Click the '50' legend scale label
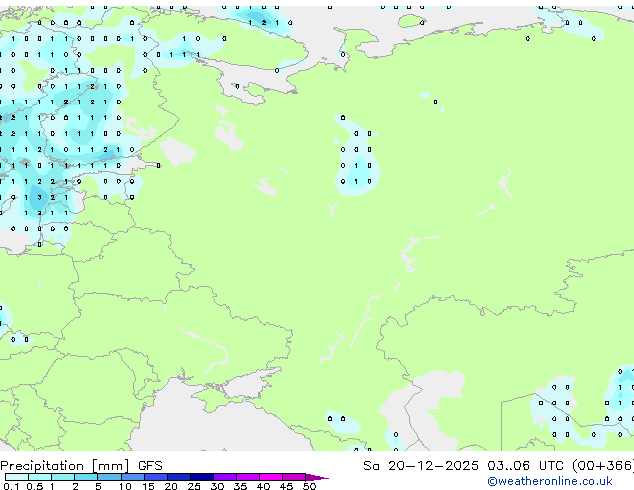This screenshot has width=634, height=490. (309, 486)
